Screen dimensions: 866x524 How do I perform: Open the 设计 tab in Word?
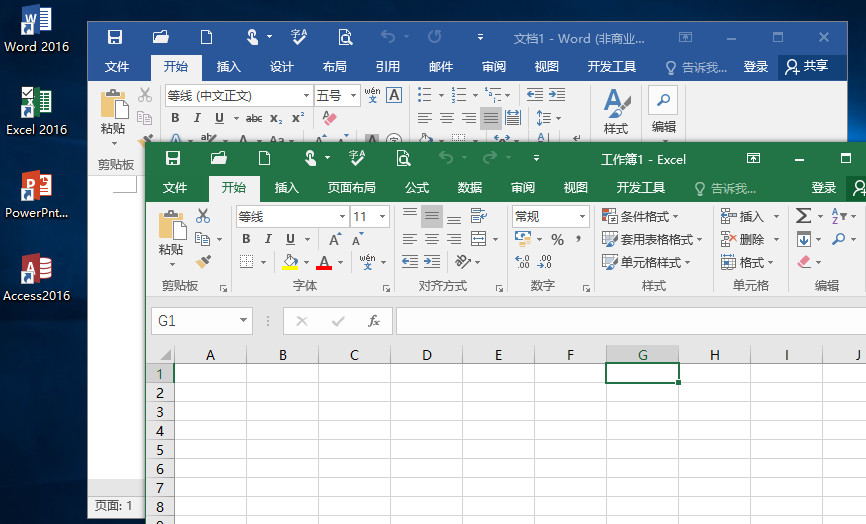pos(282,67)
